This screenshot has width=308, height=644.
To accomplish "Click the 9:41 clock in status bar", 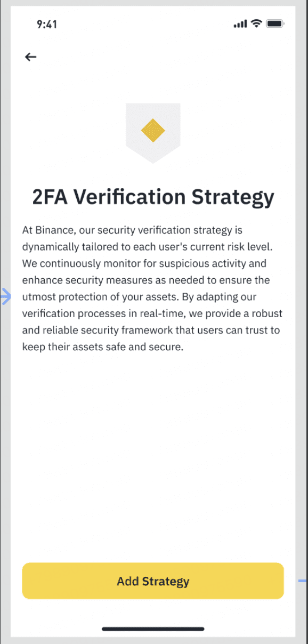I will (x=47, y=24).
